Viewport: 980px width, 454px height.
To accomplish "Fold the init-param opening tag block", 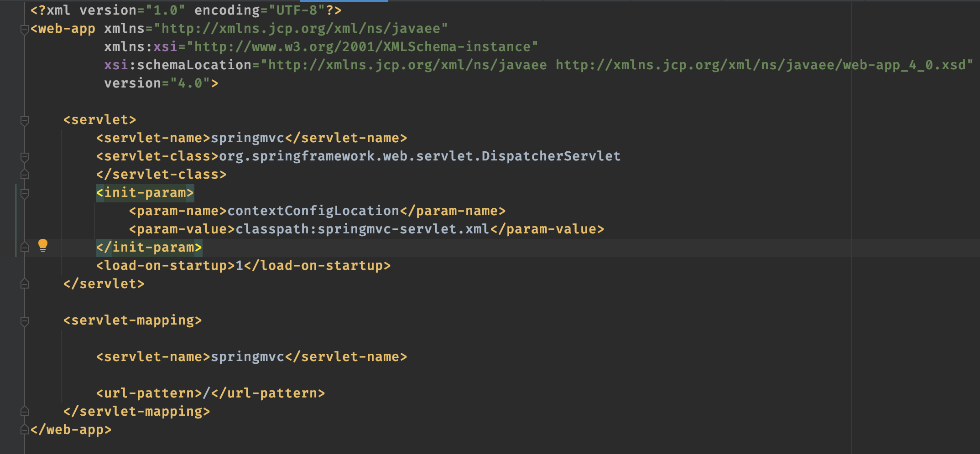I will coord(25,194).
